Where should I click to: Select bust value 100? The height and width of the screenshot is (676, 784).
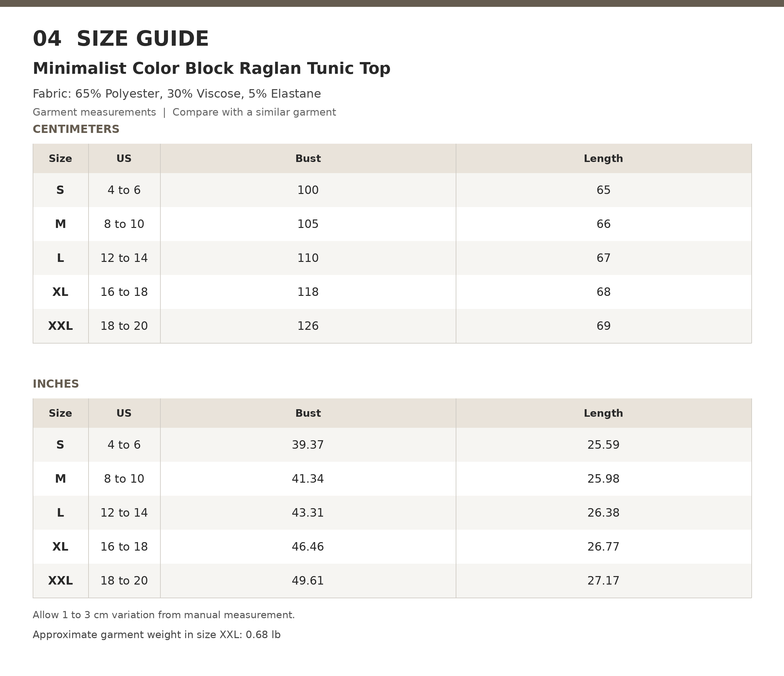tap(308, 190)
